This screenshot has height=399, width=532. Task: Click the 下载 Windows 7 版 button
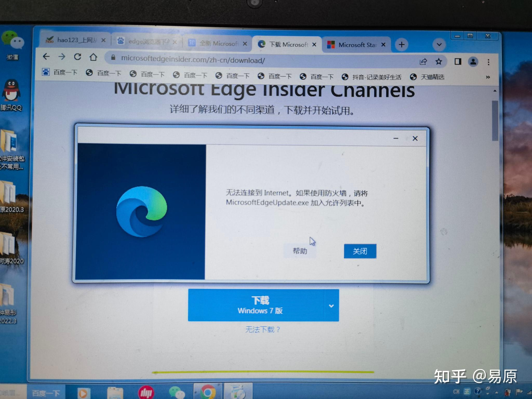tap(256, 305)
